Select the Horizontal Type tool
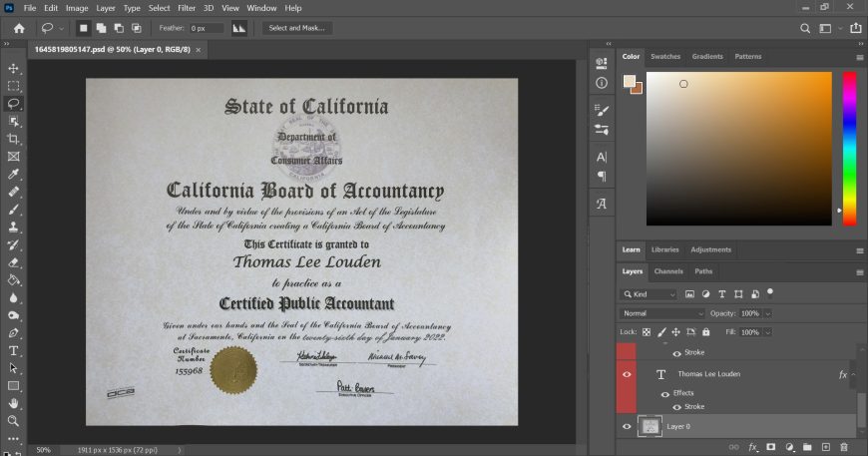This screenshot has height=456, width=868. tap(13, 351)
